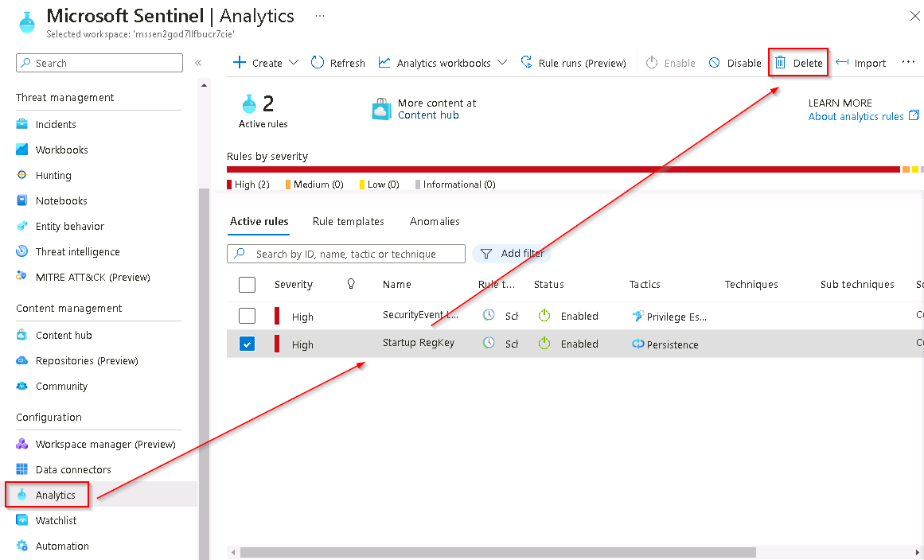The image size is (924, 560).
Task: Close the Analytics blade
Action: pos(914,17)
